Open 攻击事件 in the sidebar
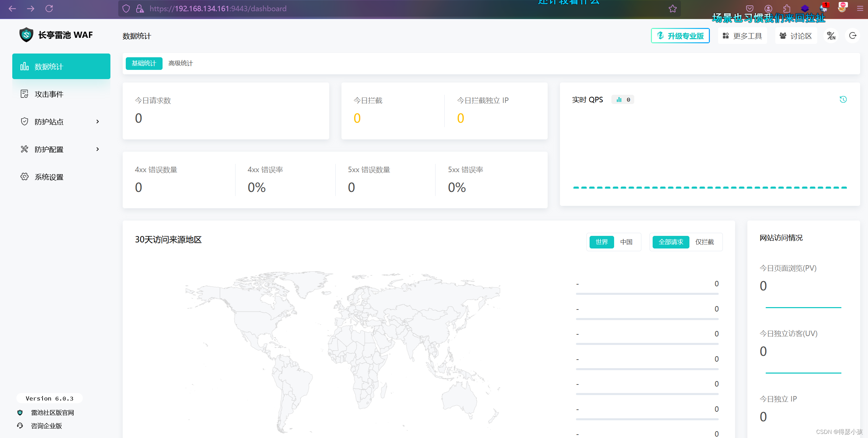Viewport: 868px width, 438px height. [x=49, y=94]
